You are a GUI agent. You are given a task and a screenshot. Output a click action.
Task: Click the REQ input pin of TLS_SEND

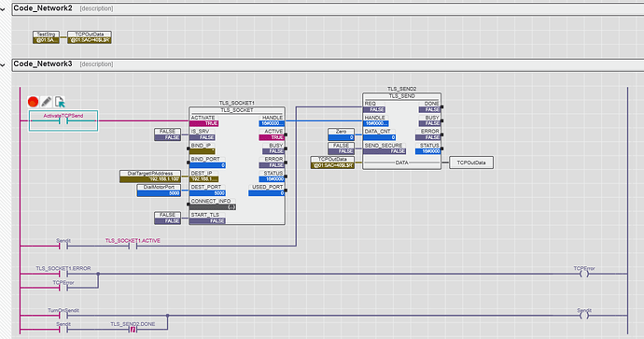374,106
